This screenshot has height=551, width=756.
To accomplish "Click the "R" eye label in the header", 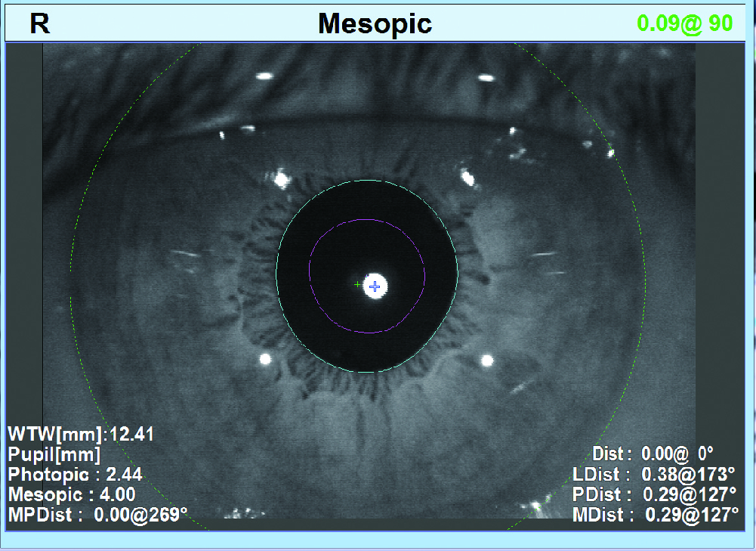I will click(39, 23).
